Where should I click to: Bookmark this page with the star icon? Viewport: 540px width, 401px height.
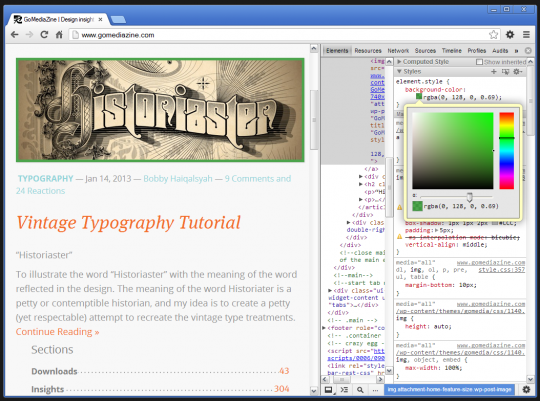coord(493,35)
